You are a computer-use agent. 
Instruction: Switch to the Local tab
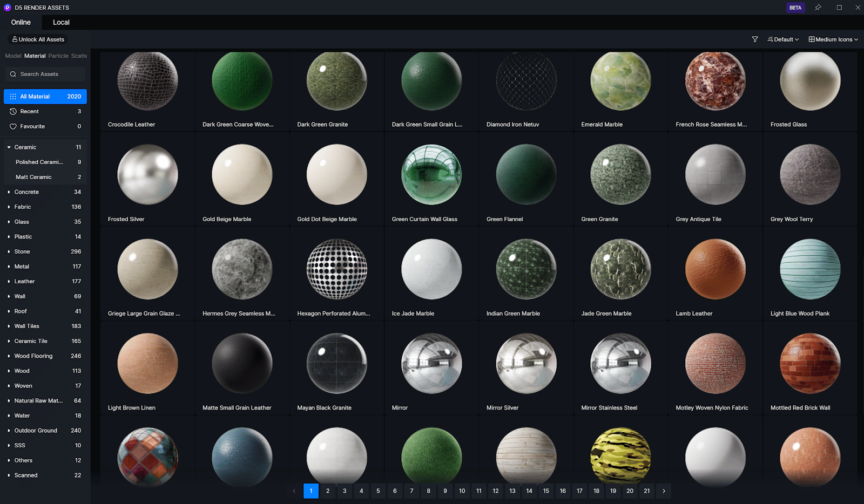pos(61,22)
